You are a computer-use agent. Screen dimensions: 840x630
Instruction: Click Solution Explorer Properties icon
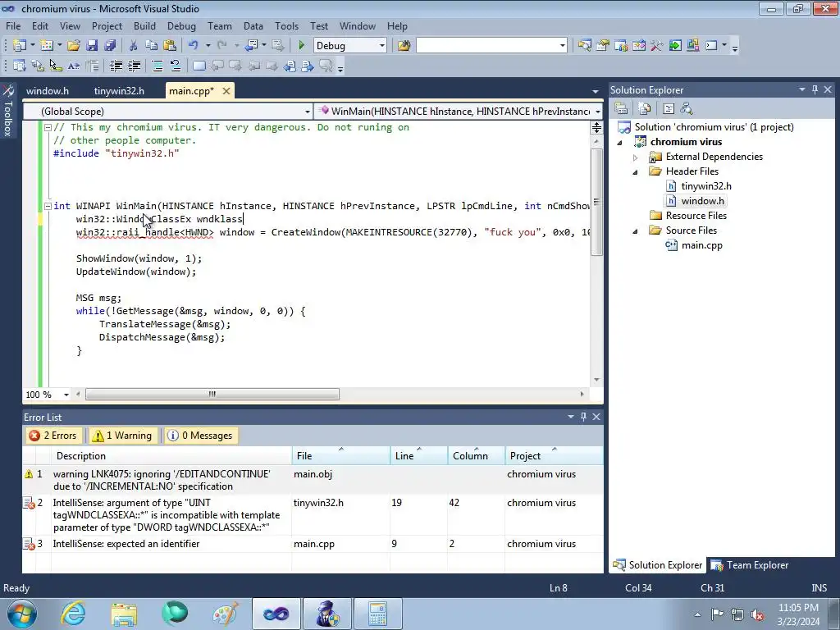pos(622,109)
